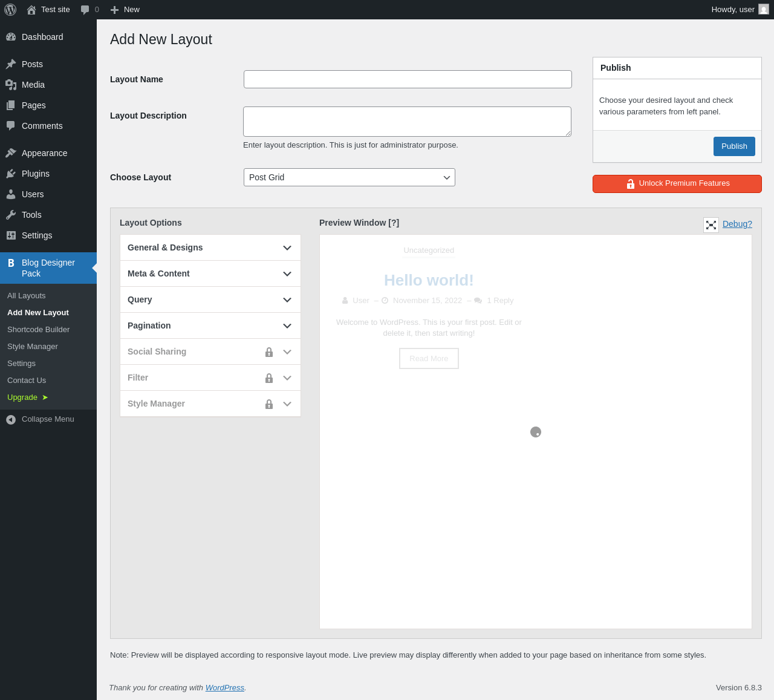Expand the Meta & Content section
The height and width of the screenshot is (700, 774).
point(210,273)
